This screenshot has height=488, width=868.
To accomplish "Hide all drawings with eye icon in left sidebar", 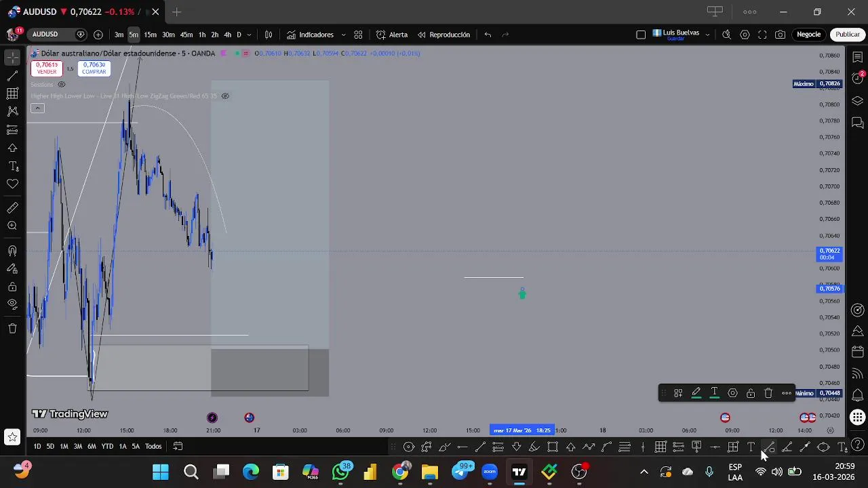I will click(x=12, y=304).
